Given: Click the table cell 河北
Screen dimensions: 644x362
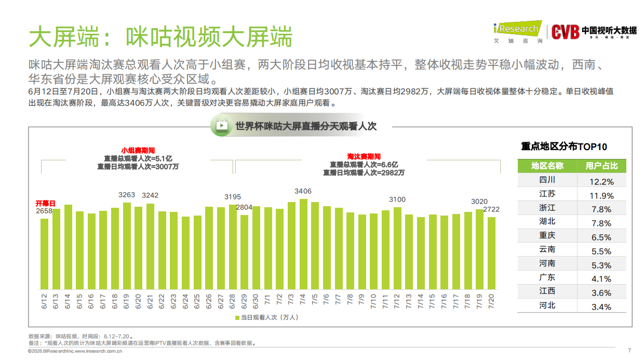Looking at the screenshot, I should [547, 305].
